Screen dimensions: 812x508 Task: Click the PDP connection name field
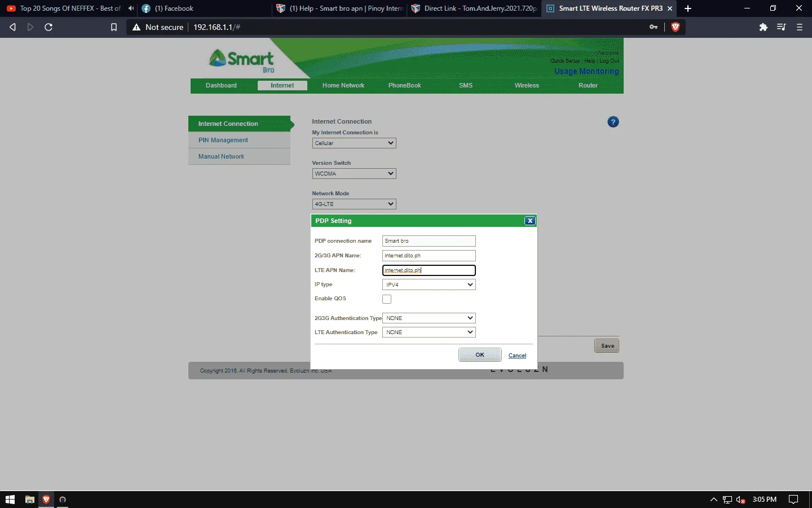(x=429, y=241)
